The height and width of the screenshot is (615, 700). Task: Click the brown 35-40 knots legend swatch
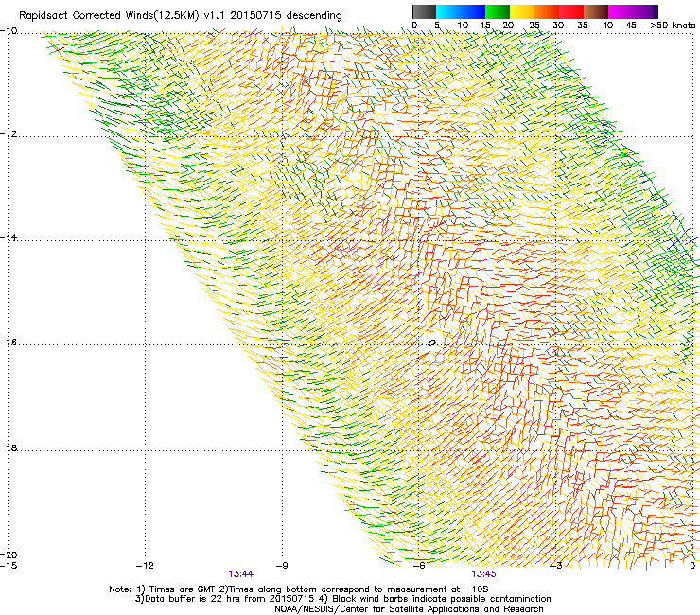tap(596, 11)
